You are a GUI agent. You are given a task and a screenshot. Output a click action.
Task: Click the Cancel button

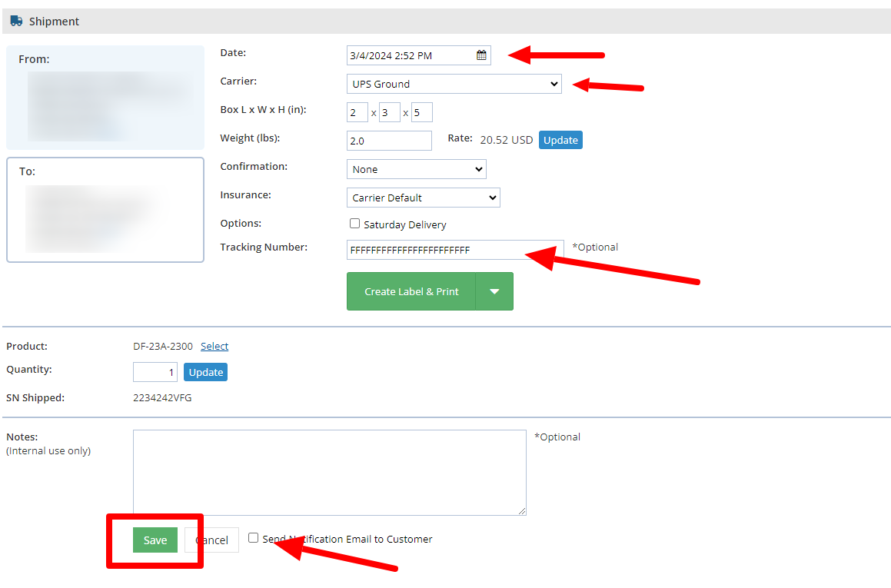click(212, 540)
